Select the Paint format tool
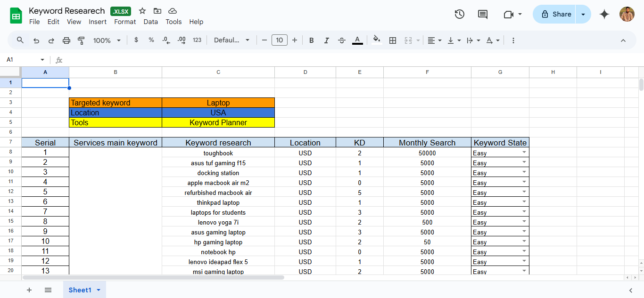Viewport: 644px width, 298px height. click(81, 40)
